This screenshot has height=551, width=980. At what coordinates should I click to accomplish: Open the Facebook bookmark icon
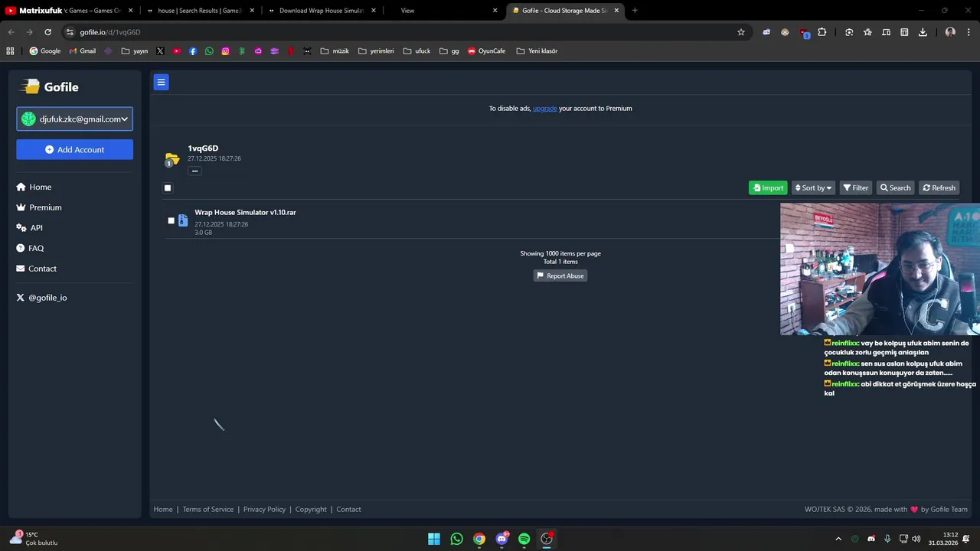tap(193, 51)
